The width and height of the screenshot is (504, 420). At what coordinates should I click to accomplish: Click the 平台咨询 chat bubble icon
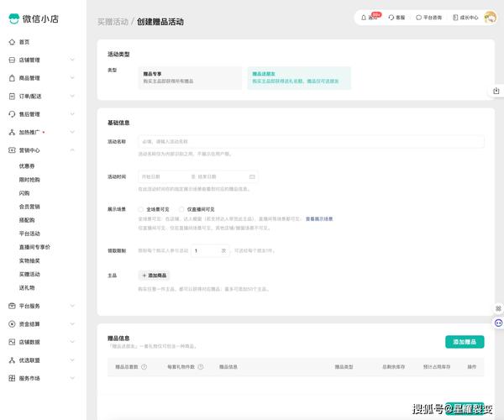point(418,18)
